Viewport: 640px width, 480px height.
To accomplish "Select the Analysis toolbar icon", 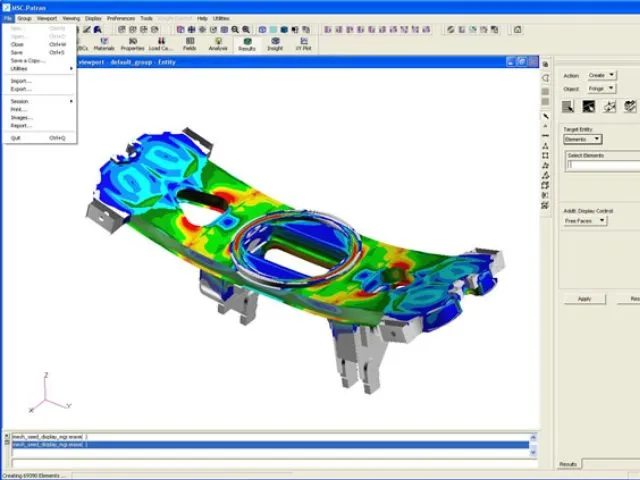I will [218, 43].
